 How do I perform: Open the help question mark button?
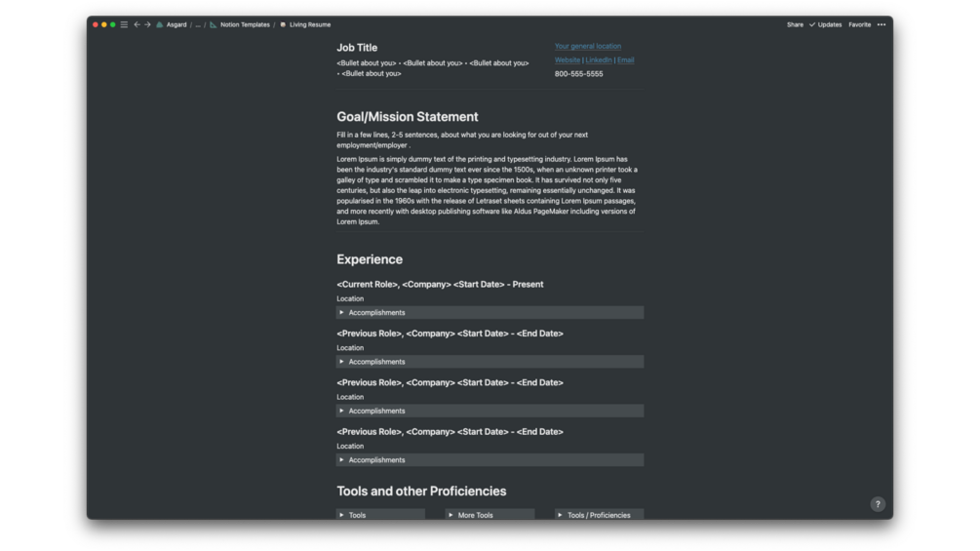[x=878, y=504]
